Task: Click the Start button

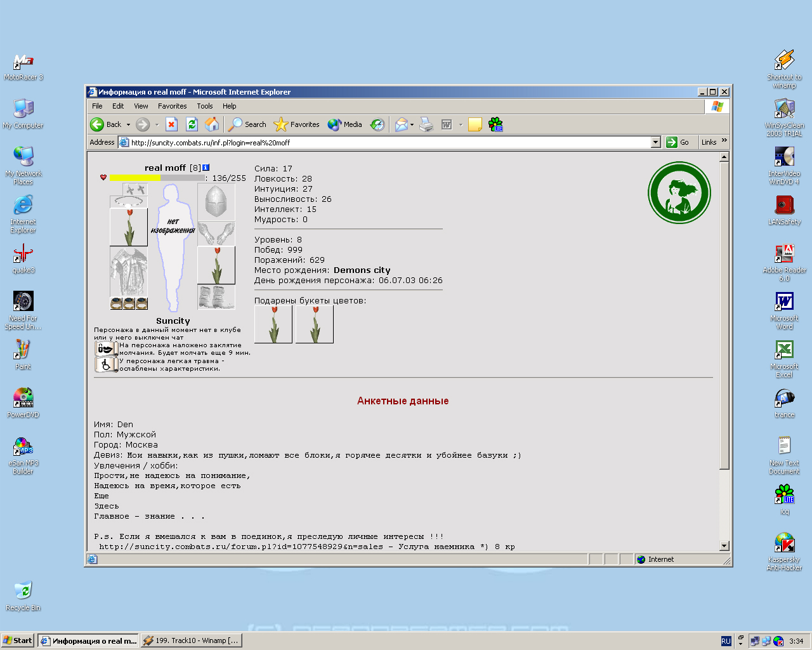Action: [x=18, y=640]
